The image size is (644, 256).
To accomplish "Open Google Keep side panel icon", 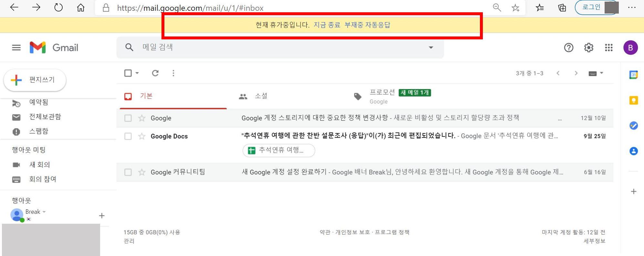I will tap(633, 100).
